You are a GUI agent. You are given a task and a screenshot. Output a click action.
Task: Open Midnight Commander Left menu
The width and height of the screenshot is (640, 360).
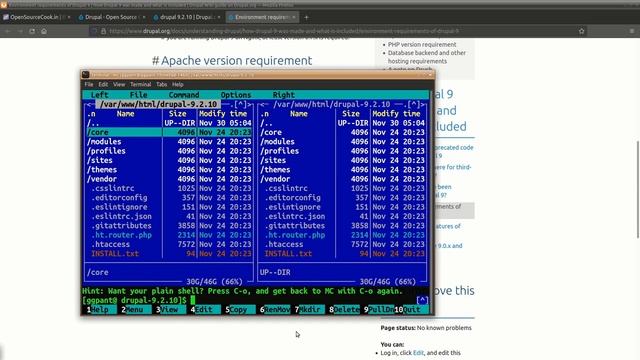(x=100, y=95)
